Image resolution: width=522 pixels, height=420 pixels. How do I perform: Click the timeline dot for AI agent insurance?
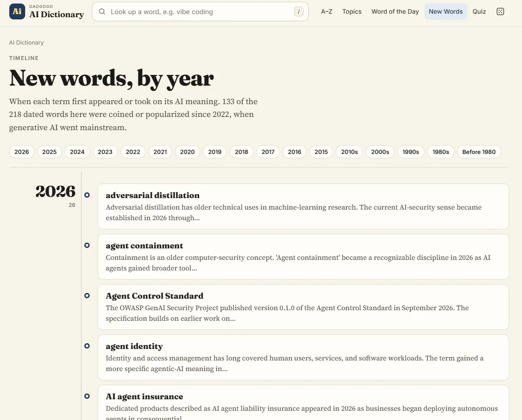[x=87, y=396]
